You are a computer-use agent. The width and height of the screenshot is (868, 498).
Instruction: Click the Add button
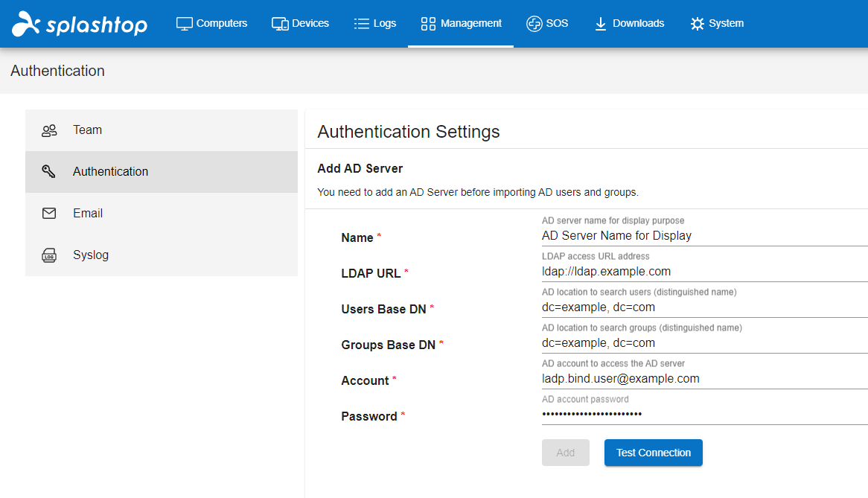565,453
